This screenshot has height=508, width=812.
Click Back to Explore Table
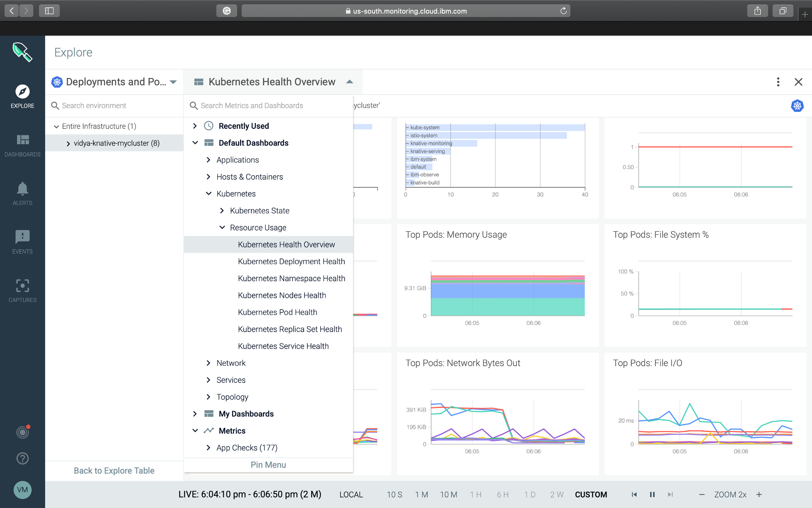pyautogui.click(x=114, y=471)
